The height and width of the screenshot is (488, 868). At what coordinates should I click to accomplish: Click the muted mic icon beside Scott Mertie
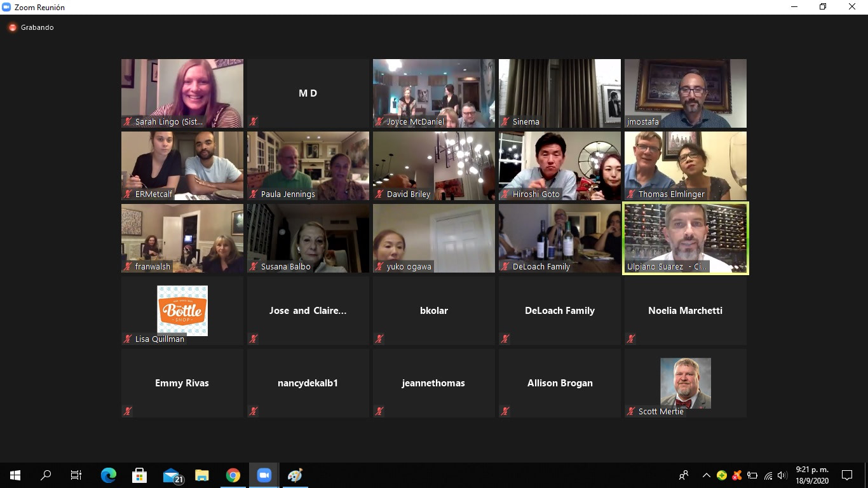coord(631,411)
